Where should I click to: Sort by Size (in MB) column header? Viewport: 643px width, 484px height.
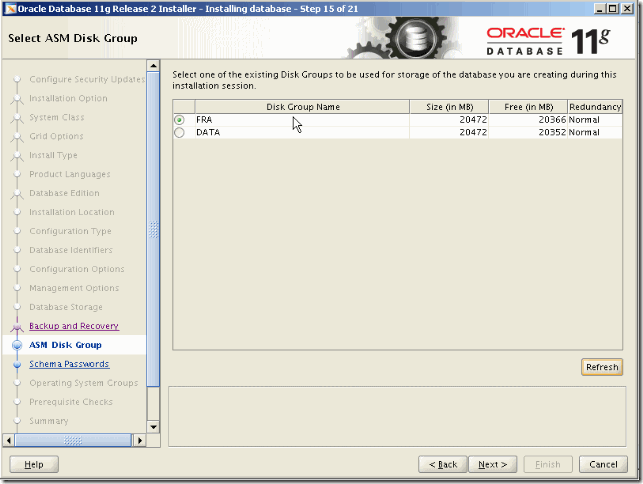point(449,107)
